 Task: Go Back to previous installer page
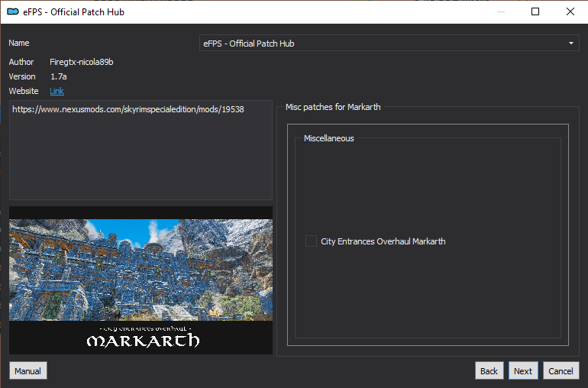point(489,370)
